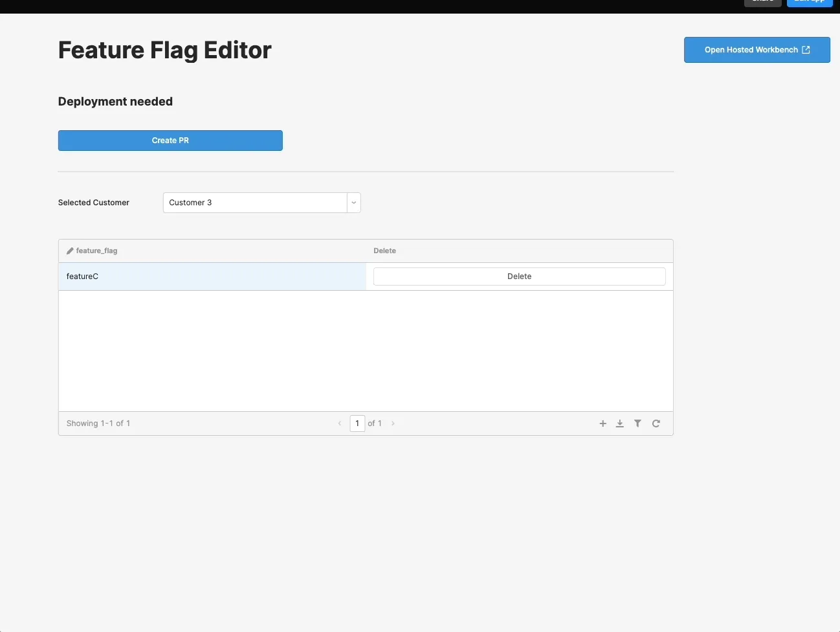840x632 pixels.
Task: Delete the featureC flag
Action: 519,276
